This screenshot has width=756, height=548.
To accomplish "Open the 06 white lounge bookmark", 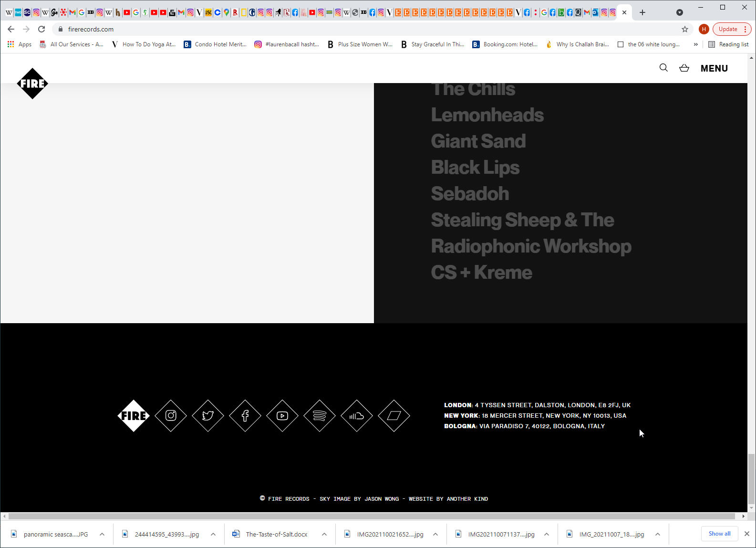I will click(x=649, y=44).
